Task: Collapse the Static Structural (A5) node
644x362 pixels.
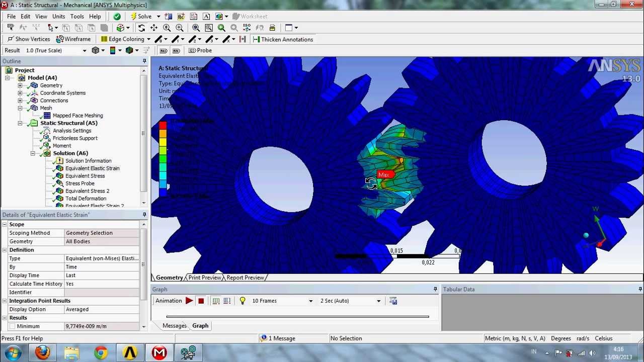Action: click(x=20, y=123)
